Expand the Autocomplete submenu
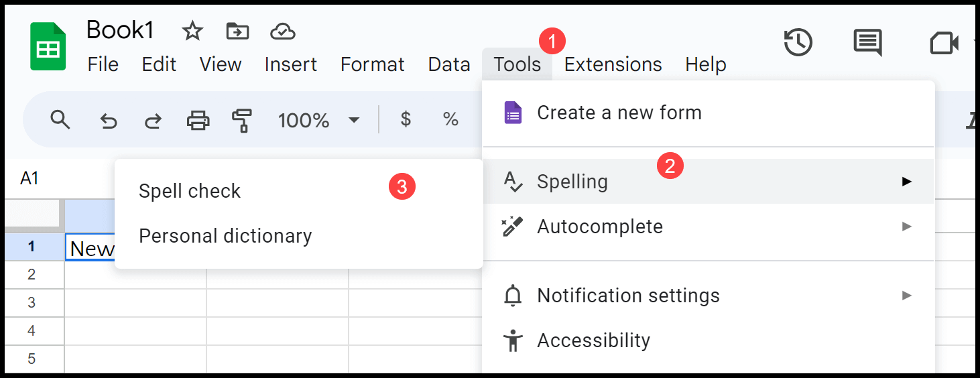980x378 pixels. coord(709,227)
